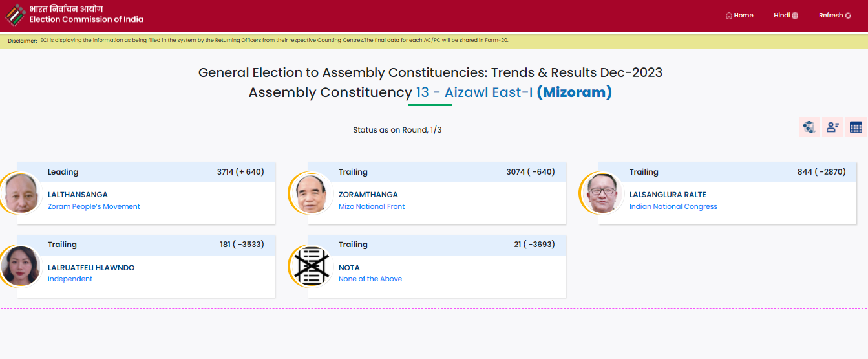
Task: Open the clipboard results summary icon
Action: [809, 127]
